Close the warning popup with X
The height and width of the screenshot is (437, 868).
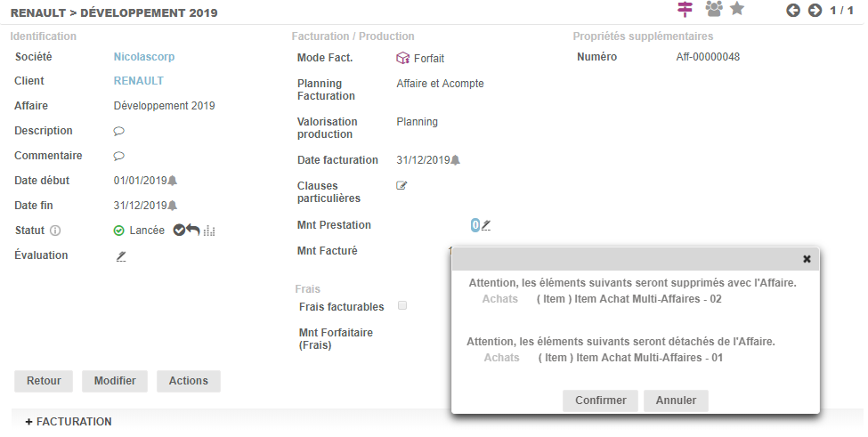807,259
